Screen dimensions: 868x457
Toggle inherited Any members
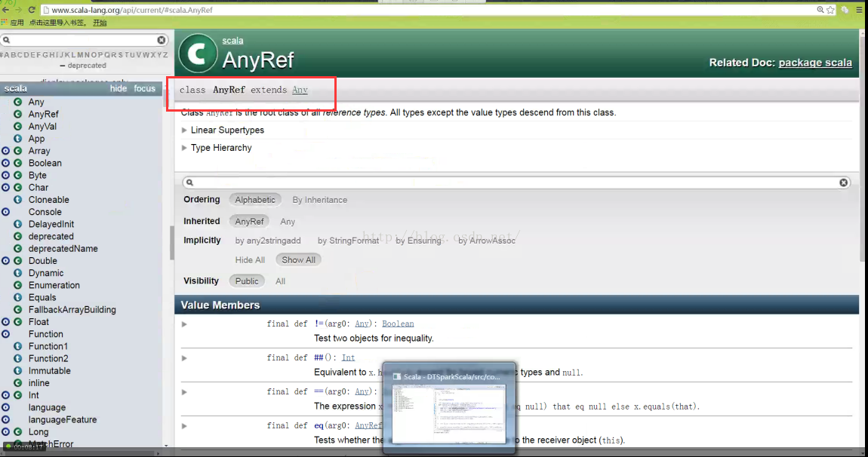288,221
